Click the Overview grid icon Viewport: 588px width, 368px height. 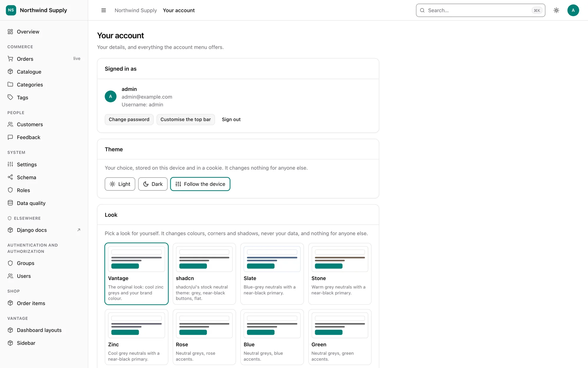click(x=10, y=32)
